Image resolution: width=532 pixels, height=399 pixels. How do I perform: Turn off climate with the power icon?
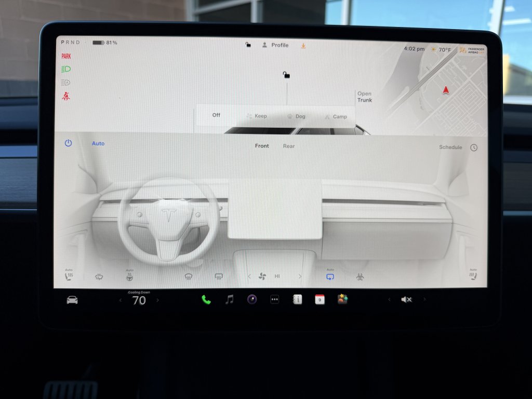pos(68,143)
